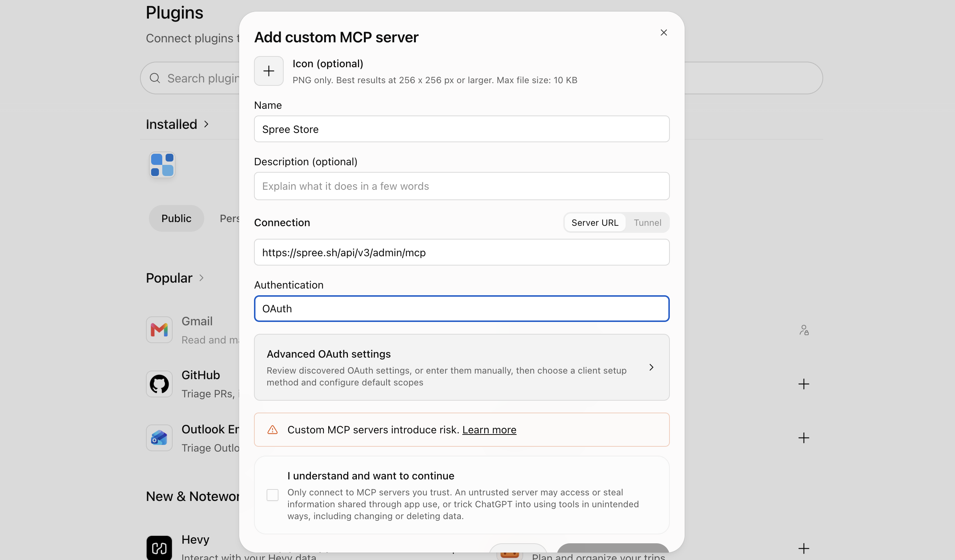Image resolution: width=955 pixels, height=560 pixels.
Task: Open the Outlook plugin icon
Action: [x=159, y=437]
